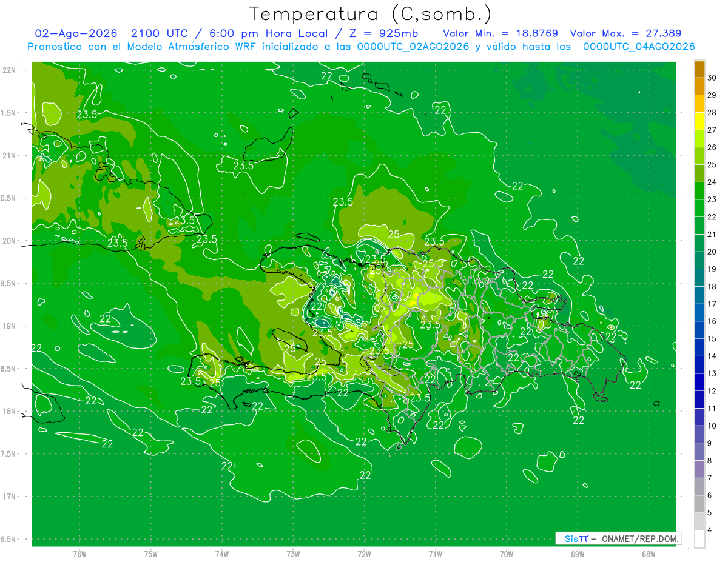This screenshot has width=728, height=562.
Task: Click the 27 label on the color legend
Action: point(712,130)
